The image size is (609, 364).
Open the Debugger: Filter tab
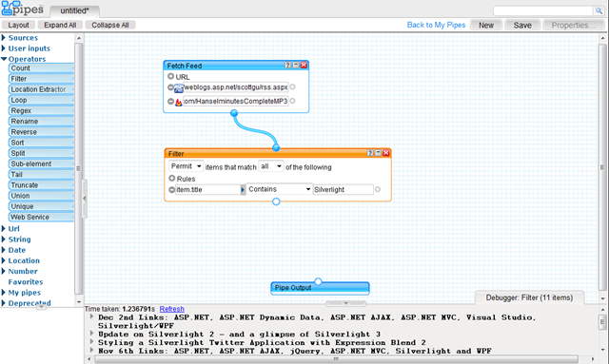click(x=529, y=297)
